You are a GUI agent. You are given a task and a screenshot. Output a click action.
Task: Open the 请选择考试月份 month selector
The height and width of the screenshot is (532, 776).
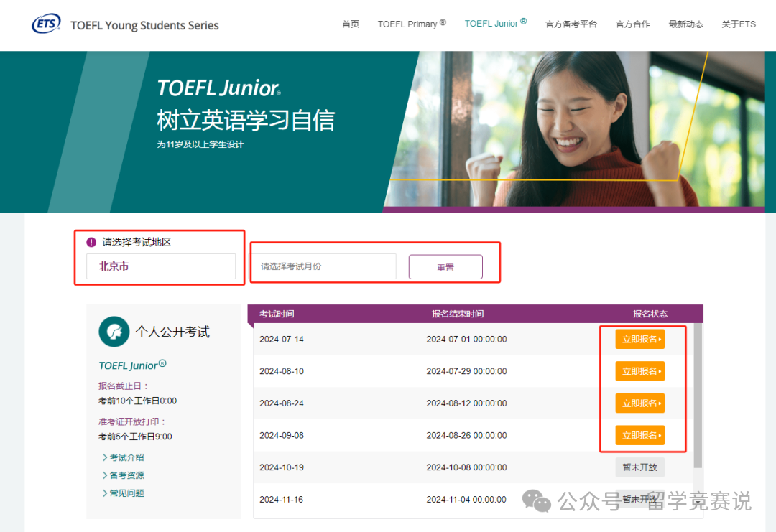(324, 266)
